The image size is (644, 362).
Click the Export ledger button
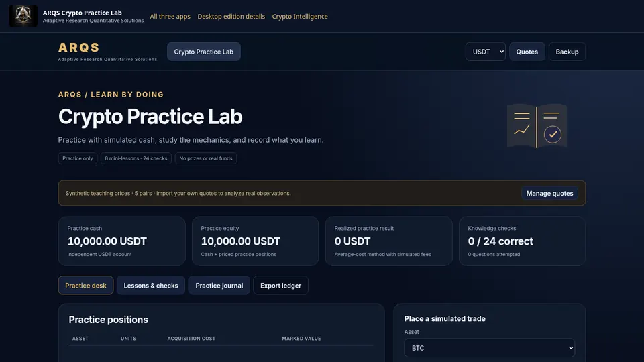(280, 286)
